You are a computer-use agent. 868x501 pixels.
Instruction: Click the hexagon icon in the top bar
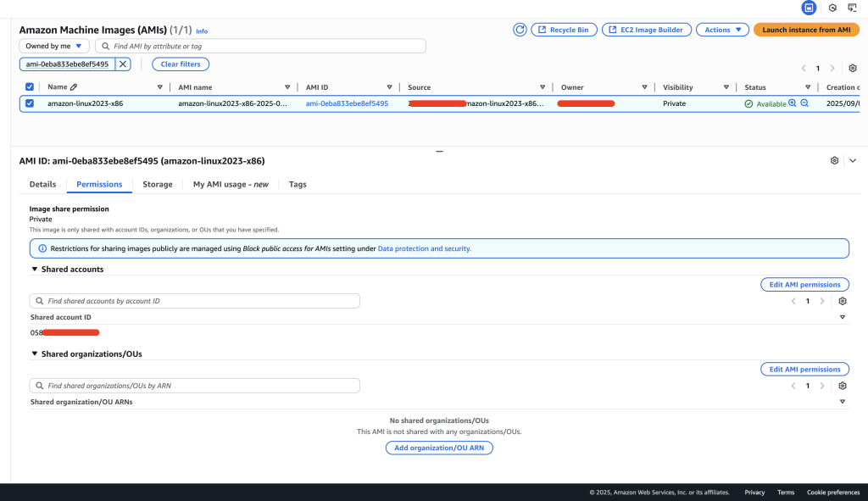[x=832, y=8]
